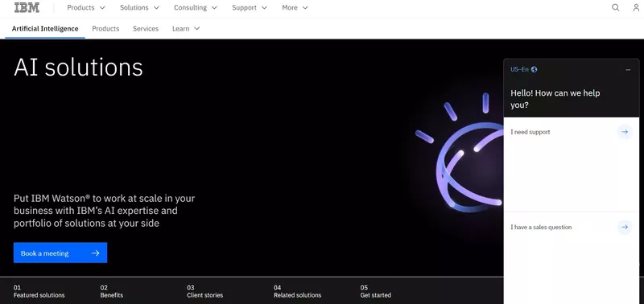Expand the Consulting dropdown menu
Viewport: 644px width, 304px height.
[x=196, y=7]
